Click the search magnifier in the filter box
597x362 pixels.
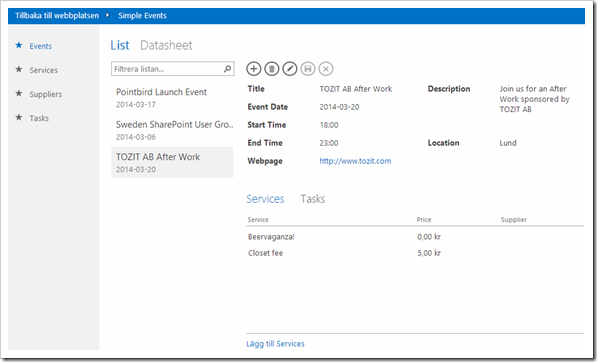[x=227, y=69]
